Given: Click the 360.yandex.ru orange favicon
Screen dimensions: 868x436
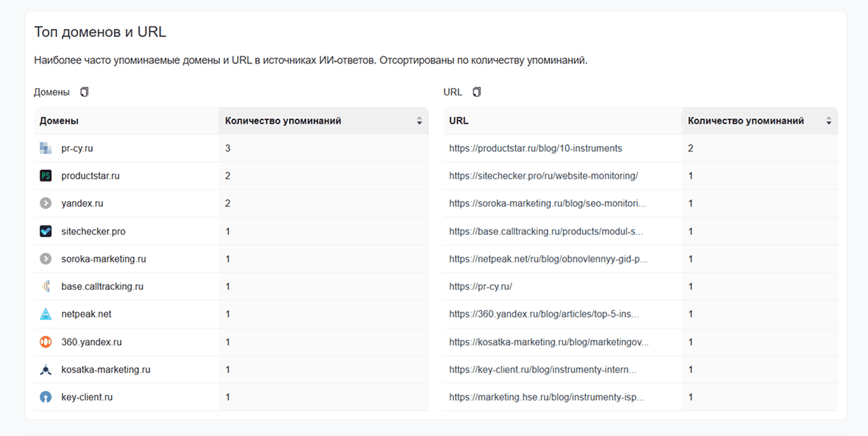Looking at the screenshot, I should 46,342.
